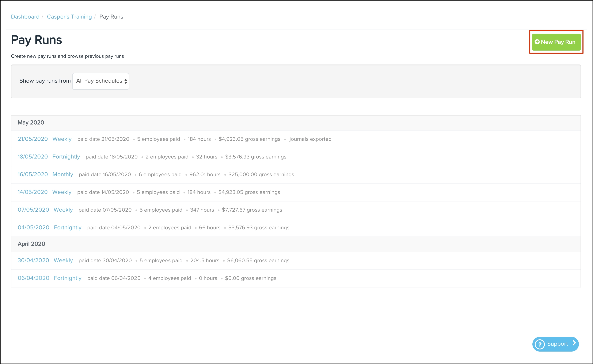Viewport: 593px width, 364px height.
Task: Click the plus icon on New Pay Run
Action: point(537,42)
